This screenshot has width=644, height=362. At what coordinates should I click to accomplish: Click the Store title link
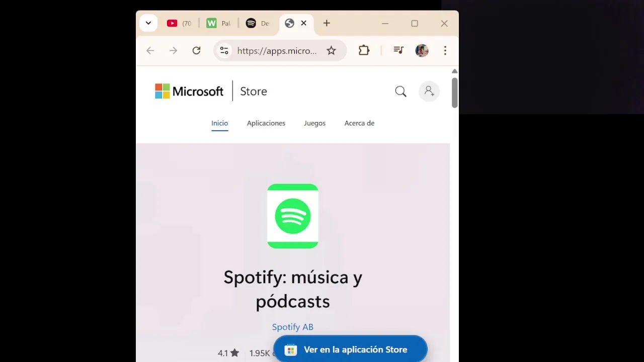[254, 92]
